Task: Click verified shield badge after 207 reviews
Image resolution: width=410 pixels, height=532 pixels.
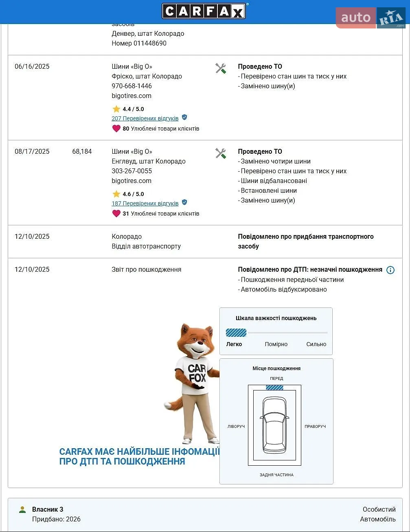Action: point(184,118)
